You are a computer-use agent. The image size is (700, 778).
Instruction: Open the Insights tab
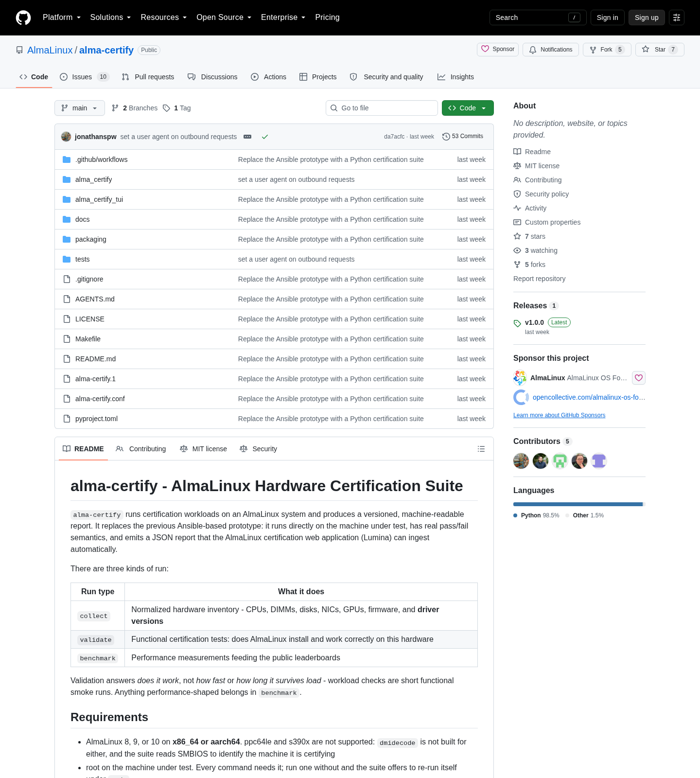tap(455, 77)
